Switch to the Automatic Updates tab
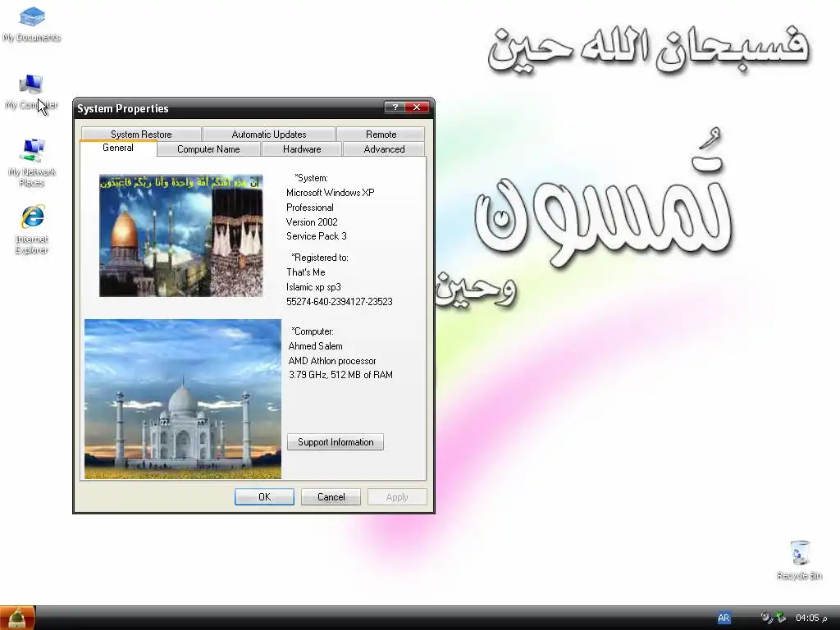Image resolution: width=840 pixels, height=630 pixels. click(x=269, y=134)
